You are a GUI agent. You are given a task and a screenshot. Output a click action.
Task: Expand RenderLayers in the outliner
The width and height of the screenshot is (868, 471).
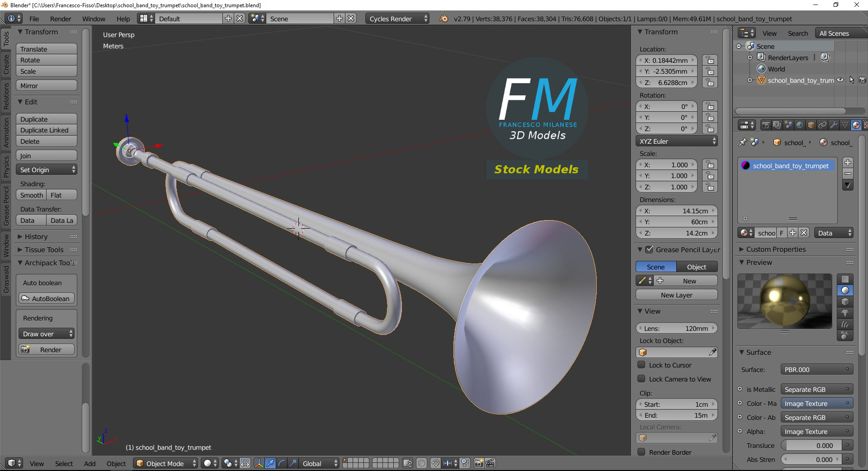[x=750, y=57]
